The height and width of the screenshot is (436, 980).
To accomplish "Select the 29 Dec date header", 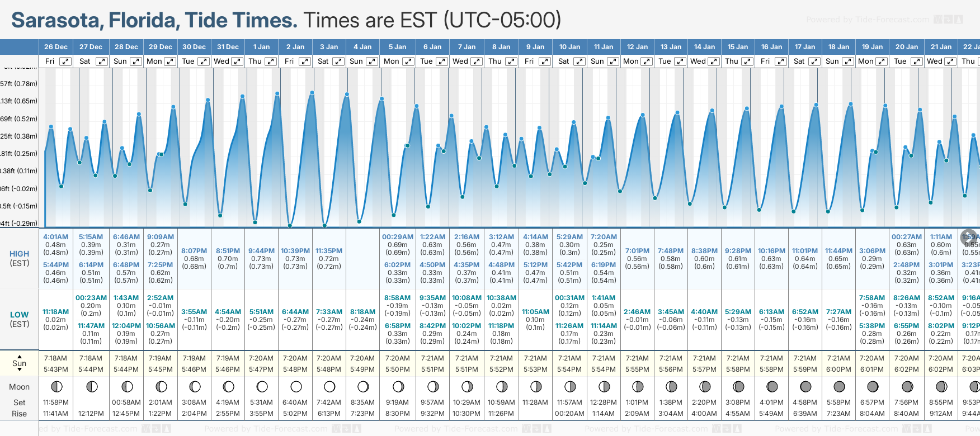I will pyautogui.click(x=161, y=47).
